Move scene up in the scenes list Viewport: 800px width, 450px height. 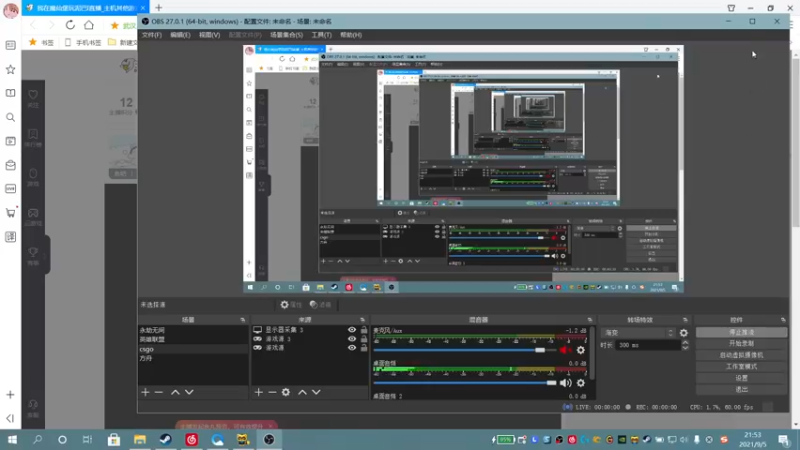[175, 392]
